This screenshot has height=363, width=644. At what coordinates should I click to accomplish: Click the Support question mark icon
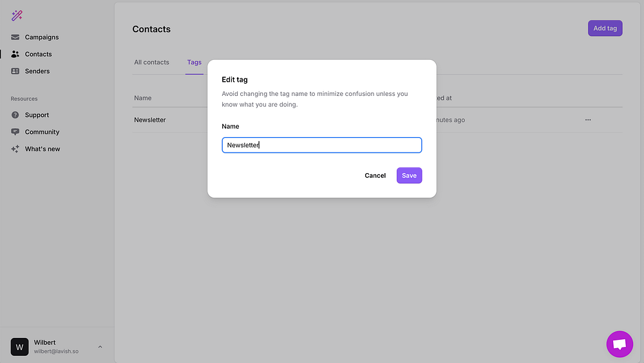[15, 115]
